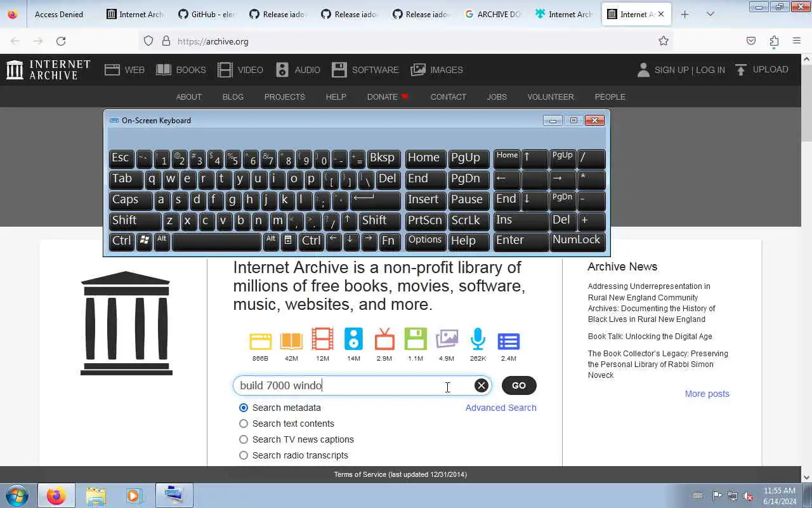The height and width of the screenshot is (508, 812).
Task: Select the orange texts book icon (42M)
Action: 291,341
